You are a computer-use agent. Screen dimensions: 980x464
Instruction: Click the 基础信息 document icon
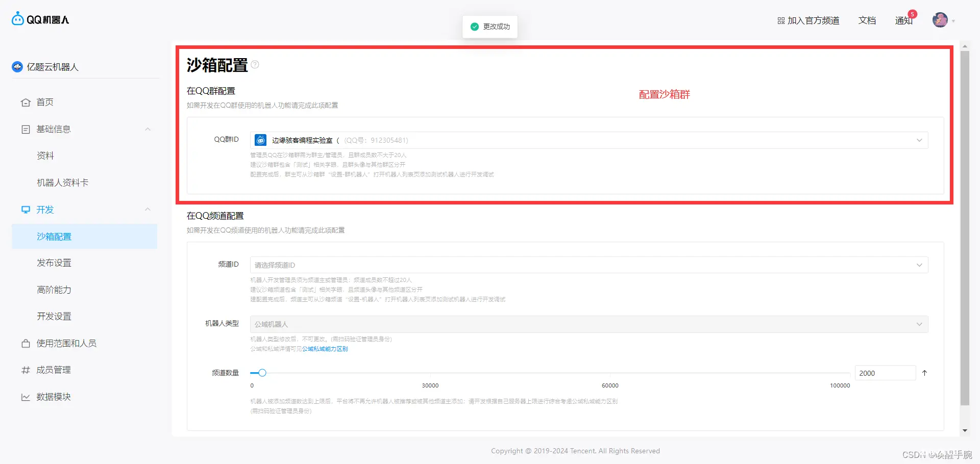point(26,130)
